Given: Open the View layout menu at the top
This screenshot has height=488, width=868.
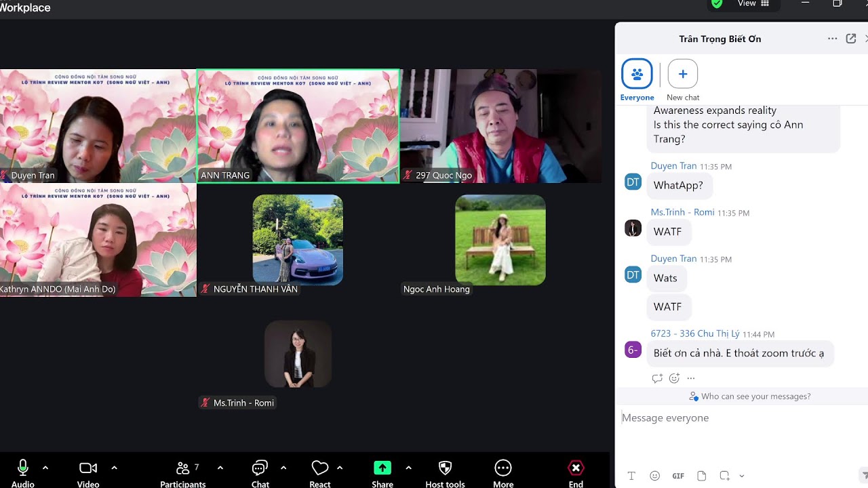Looking at the screenshot, I should (x=753, y=3).
